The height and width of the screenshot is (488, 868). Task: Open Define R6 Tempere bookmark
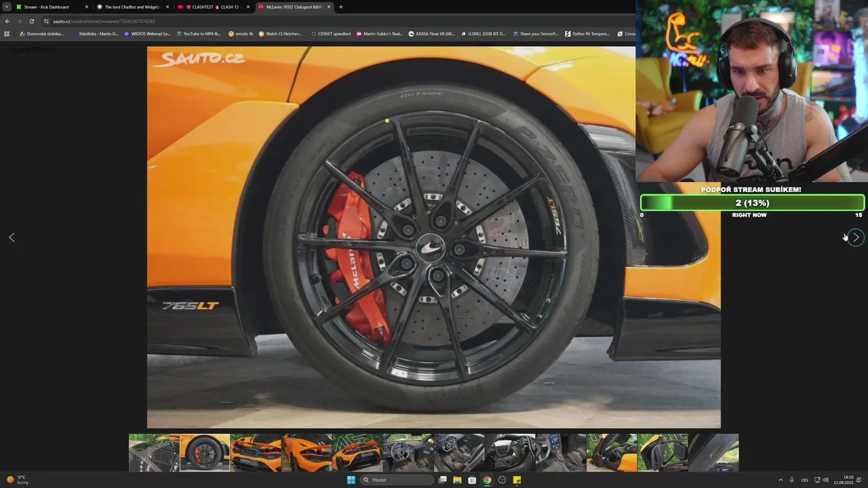pyautogui.click(x=587, y=33)
